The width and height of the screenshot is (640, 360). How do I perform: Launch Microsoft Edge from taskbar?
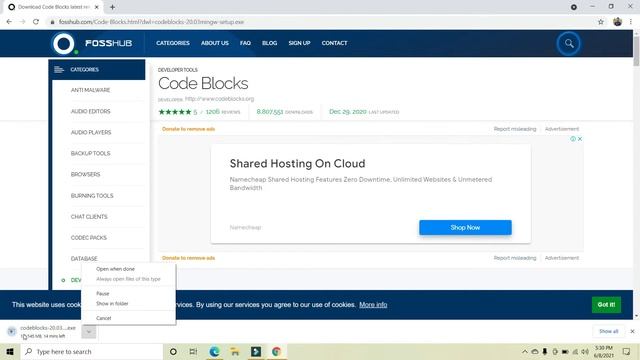click(x=214, y=351)
